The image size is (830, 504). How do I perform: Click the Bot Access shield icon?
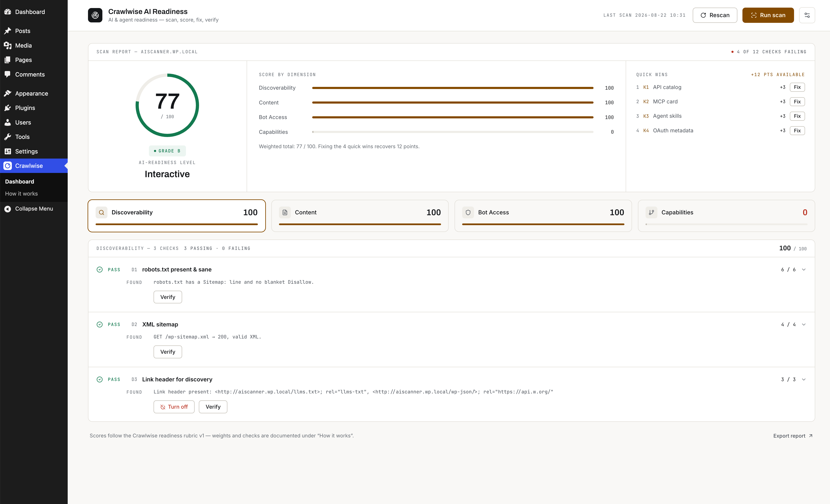(x=468, y=212)
